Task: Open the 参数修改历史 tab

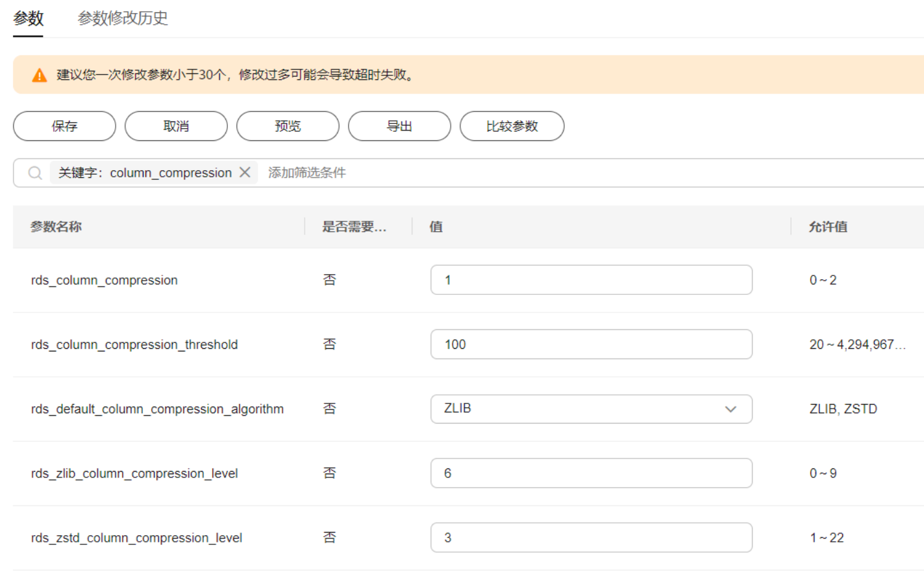Action: pos(123,18)
